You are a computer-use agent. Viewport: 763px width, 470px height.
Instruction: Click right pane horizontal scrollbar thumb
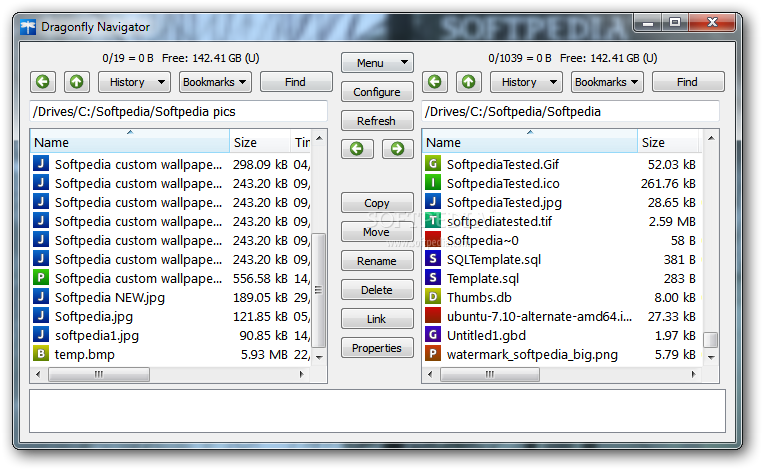click(x=490, y=374)
